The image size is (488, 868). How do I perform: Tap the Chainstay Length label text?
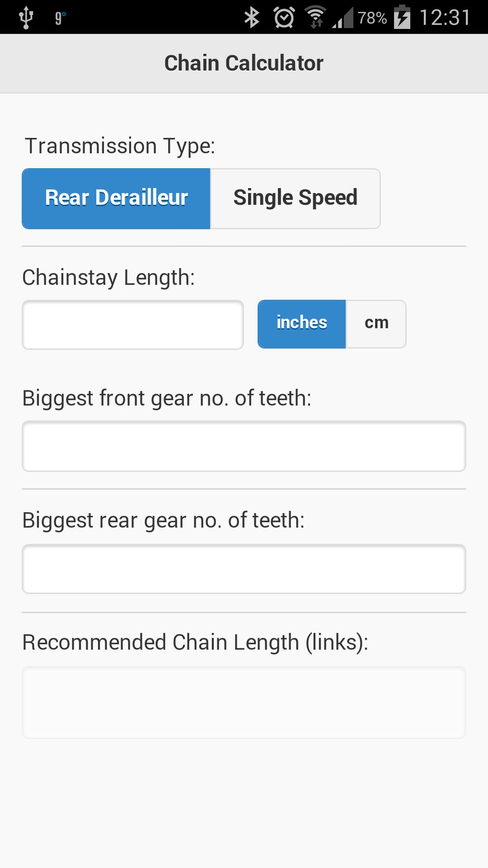pos(108,278)
